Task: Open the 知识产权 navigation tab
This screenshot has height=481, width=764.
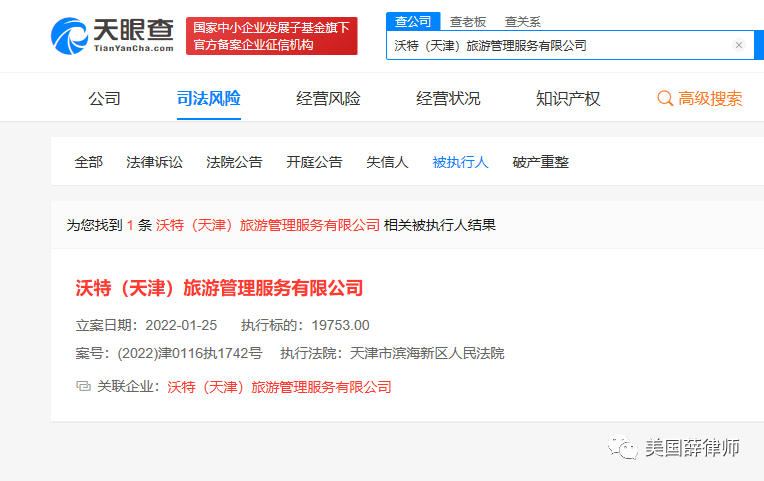Action: (568, 99)
